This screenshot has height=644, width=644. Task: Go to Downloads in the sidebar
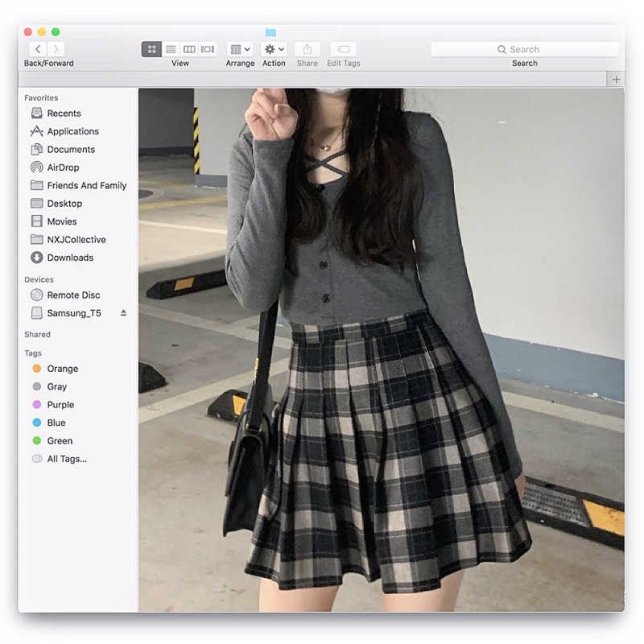70,258
